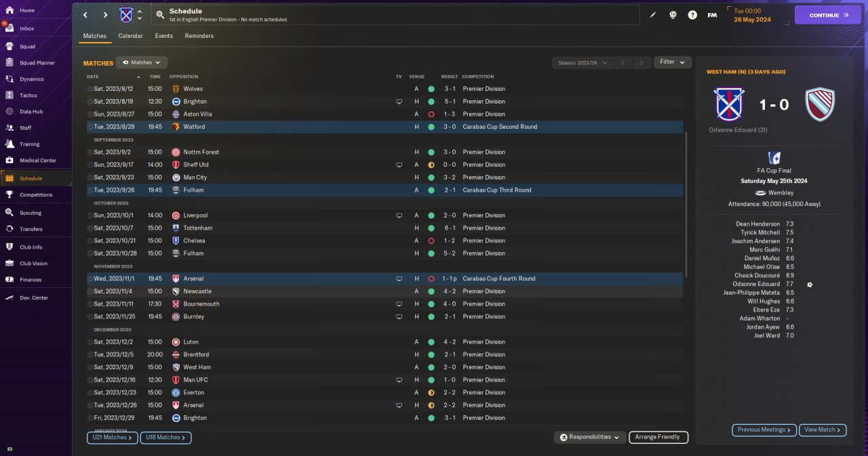Viewport: 868px width, 456px height.
Task: Open the FM menu icon
Action: click(712, 15)
